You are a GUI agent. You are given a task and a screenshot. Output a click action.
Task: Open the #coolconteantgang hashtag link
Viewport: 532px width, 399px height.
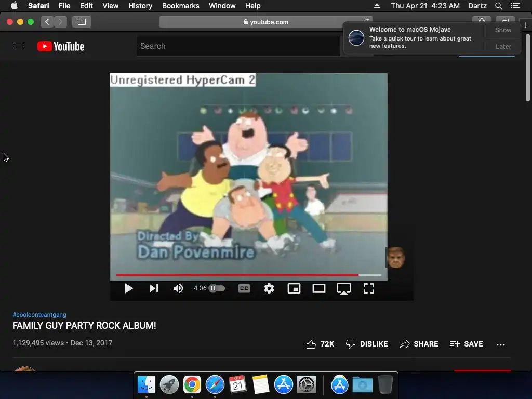click(x=39, y=315)
